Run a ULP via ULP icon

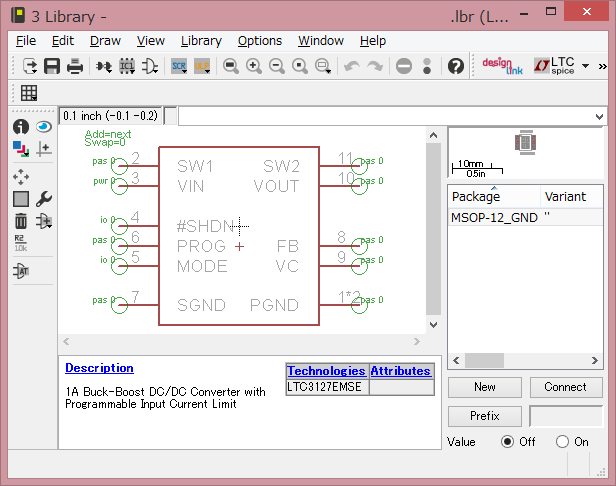point(202,66)
